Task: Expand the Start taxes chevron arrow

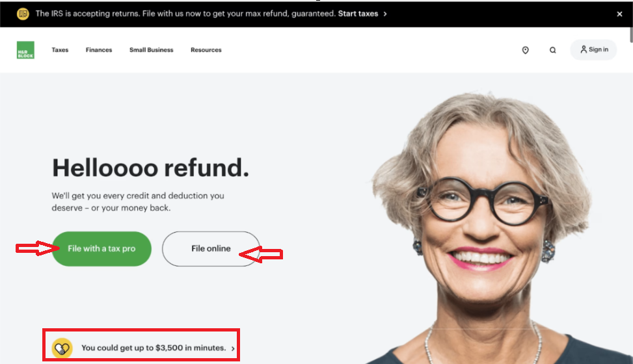Action: coord(385,14)
